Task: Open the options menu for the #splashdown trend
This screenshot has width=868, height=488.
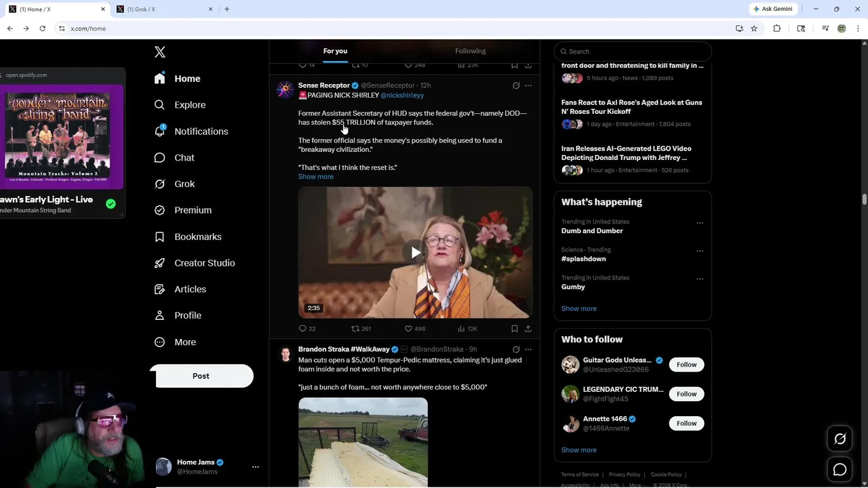Action: pos(700,251)
